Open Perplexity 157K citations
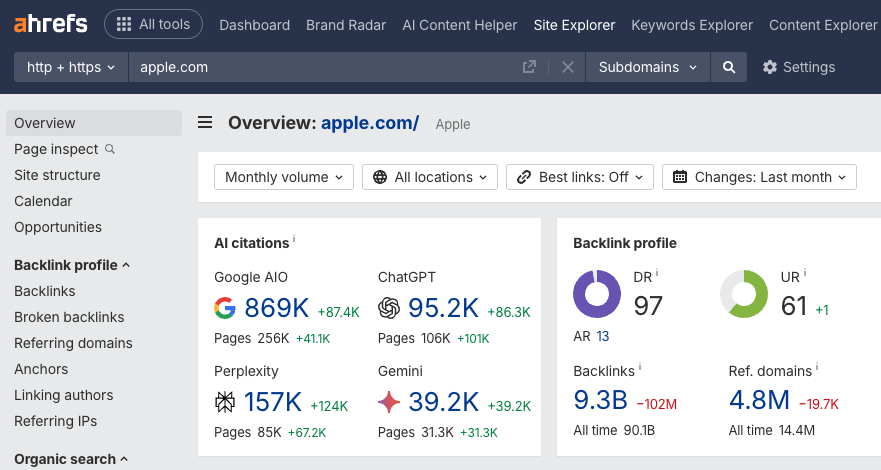Image resolution: width=881 pixels, height=470 pixels. coord(273,402)
